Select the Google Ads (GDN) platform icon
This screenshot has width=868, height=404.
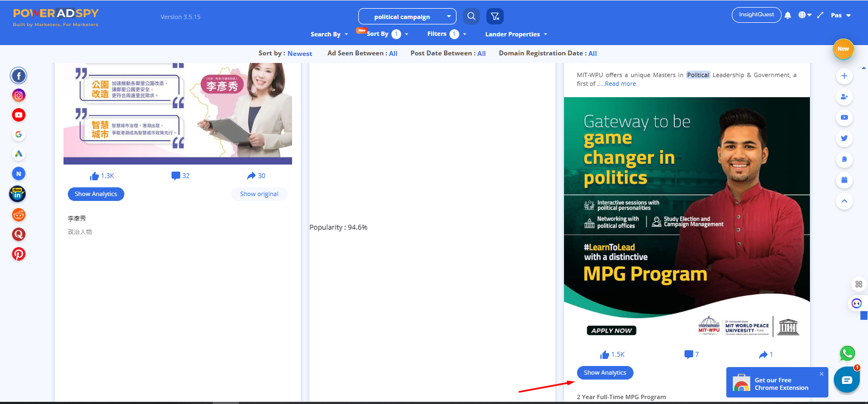coord(18,154)
